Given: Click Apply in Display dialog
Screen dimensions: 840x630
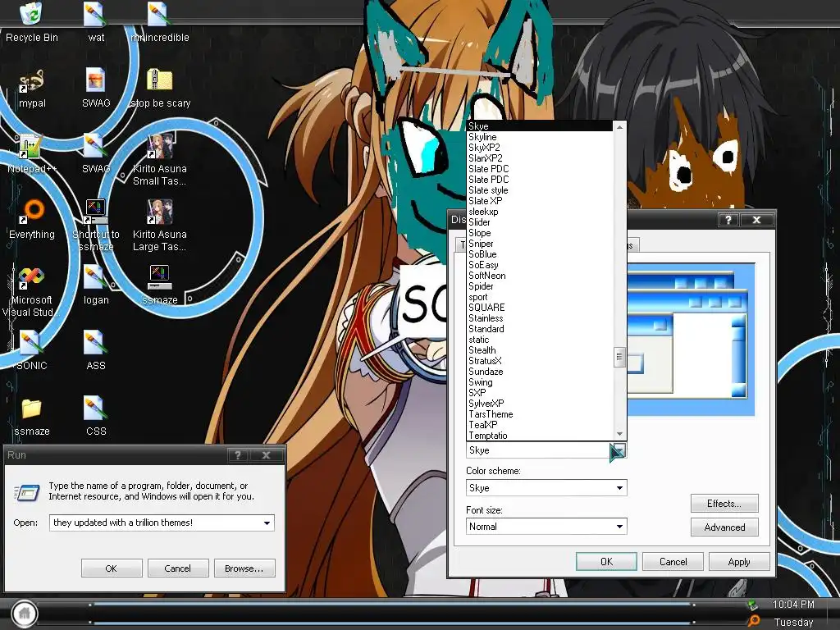Looking at the screenshot, I should (739, 562).
